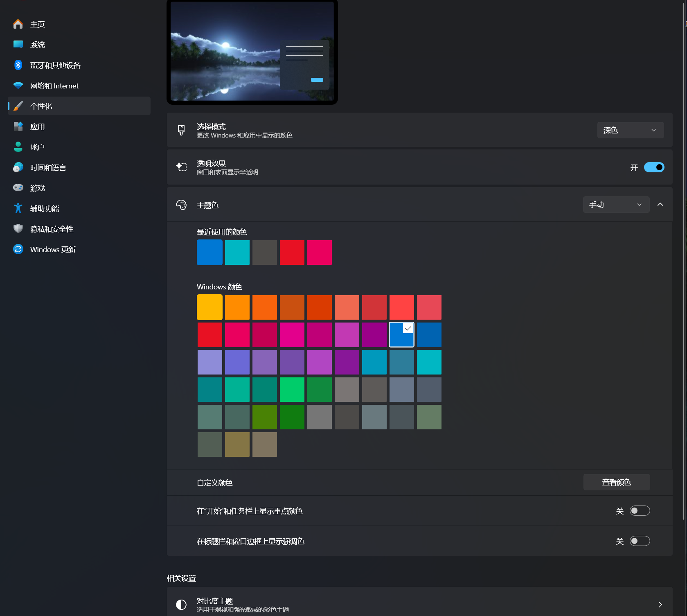Click the brush icon beside 选择模式

(181, 130)
